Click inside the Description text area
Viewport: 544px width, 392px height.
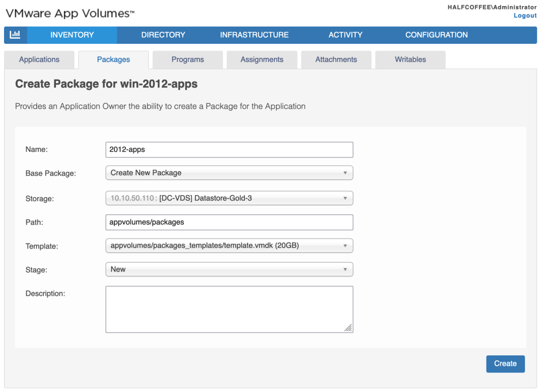[229, 309]
